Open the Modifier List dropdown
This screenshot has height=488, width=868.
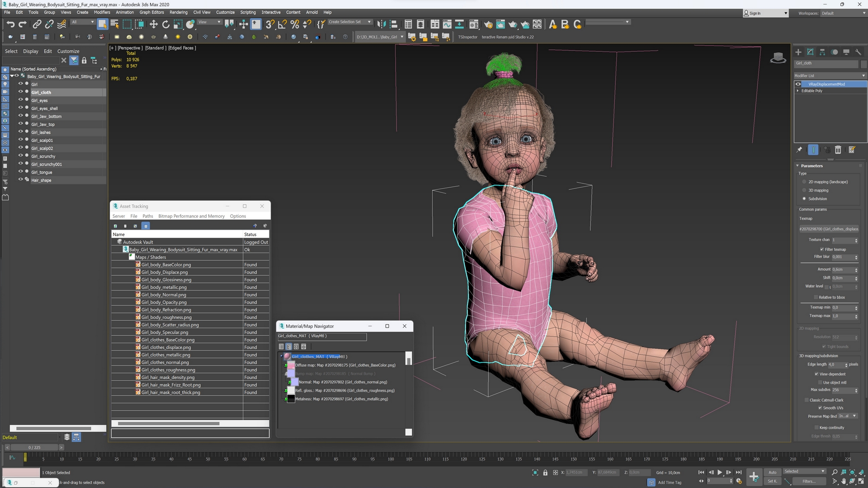(x=830, y=75)
